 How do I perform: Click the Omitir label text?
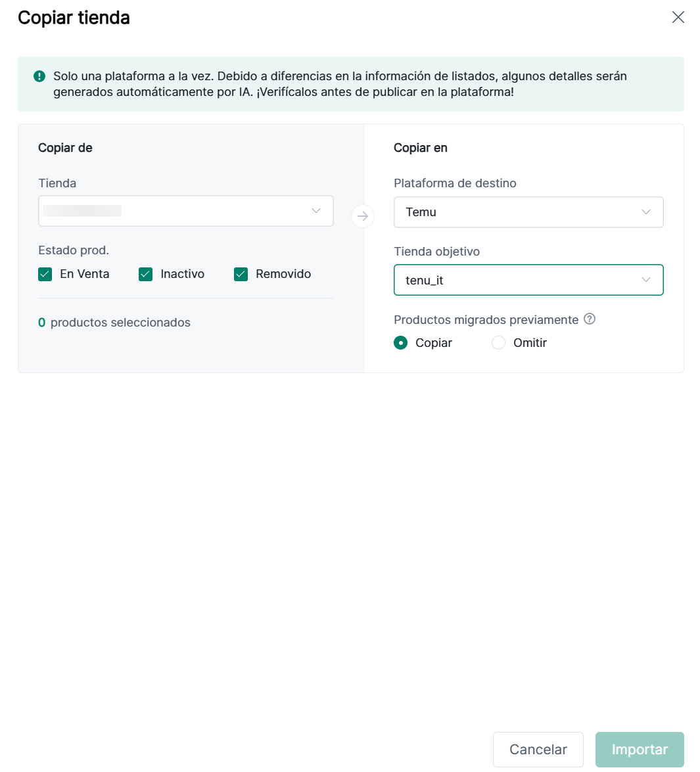[530, 343]
